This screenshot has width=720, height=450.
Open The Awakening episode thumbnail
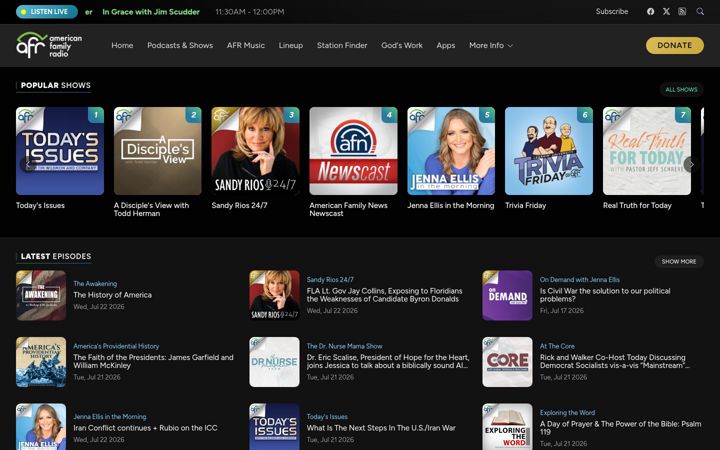click(41, 295)
